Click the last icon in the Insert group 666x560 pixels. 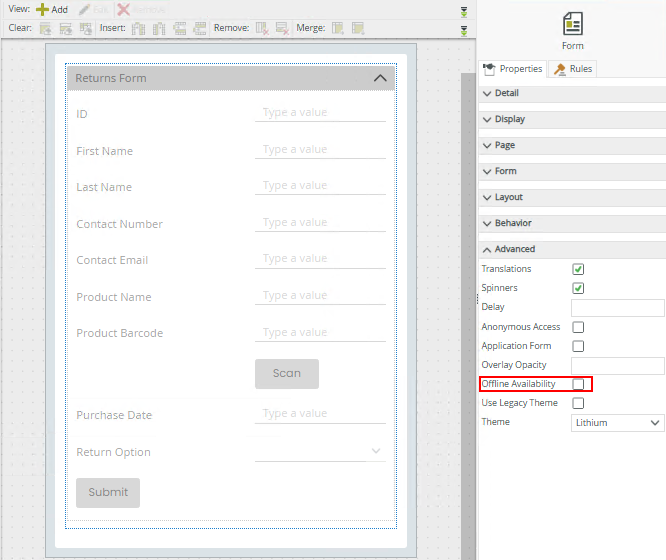[199, 28]
